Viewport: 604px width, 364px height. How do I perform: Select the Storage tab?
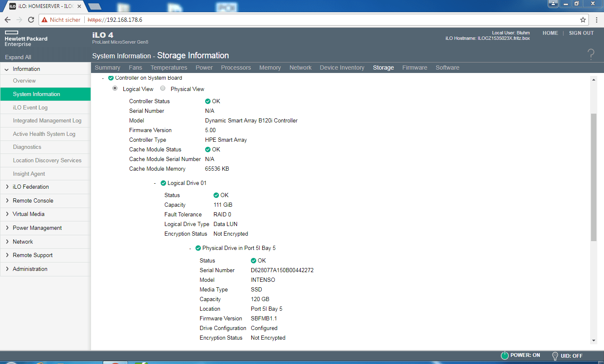click(x=383, y=68)
